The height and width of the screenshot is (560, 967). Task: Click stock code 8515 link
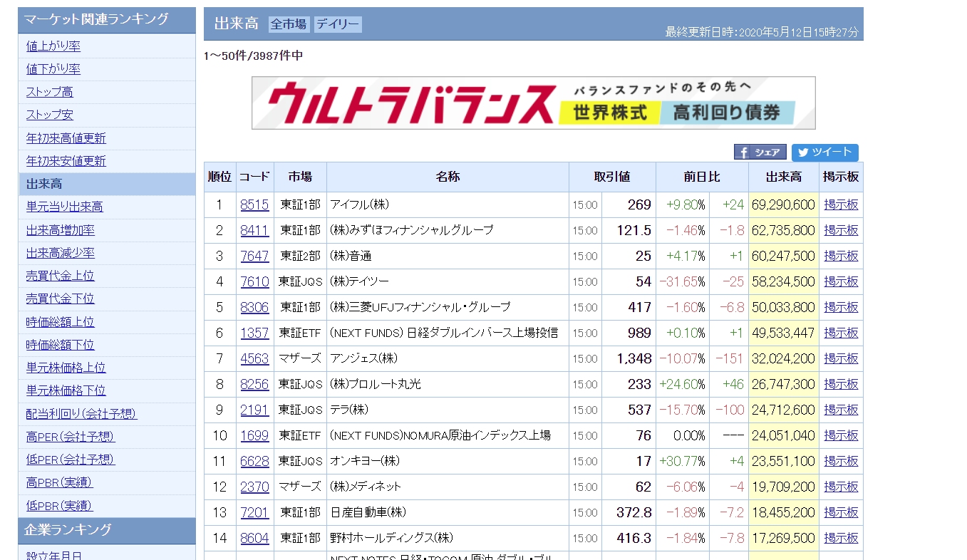(254, 204)
